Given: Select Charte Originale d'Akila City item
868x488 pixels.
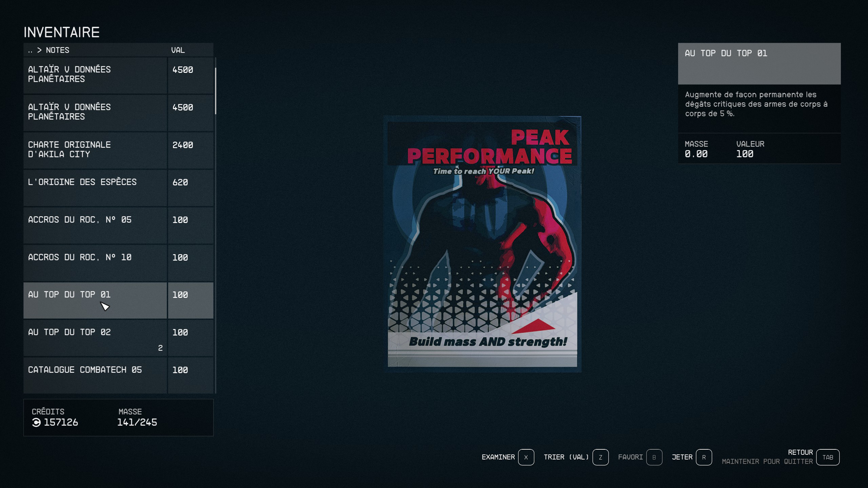Looking at the screenshot, I should tap(95, 150).
